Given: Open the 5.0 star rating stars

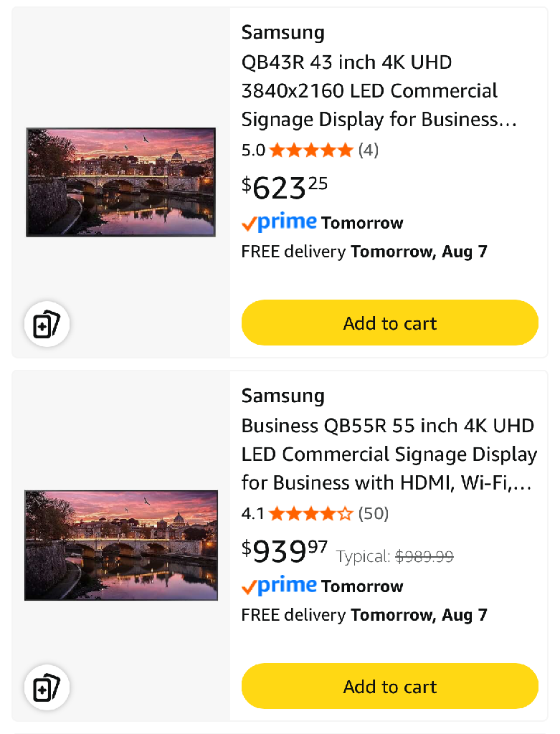Looking at the screenshot, I should coord(310,150).
